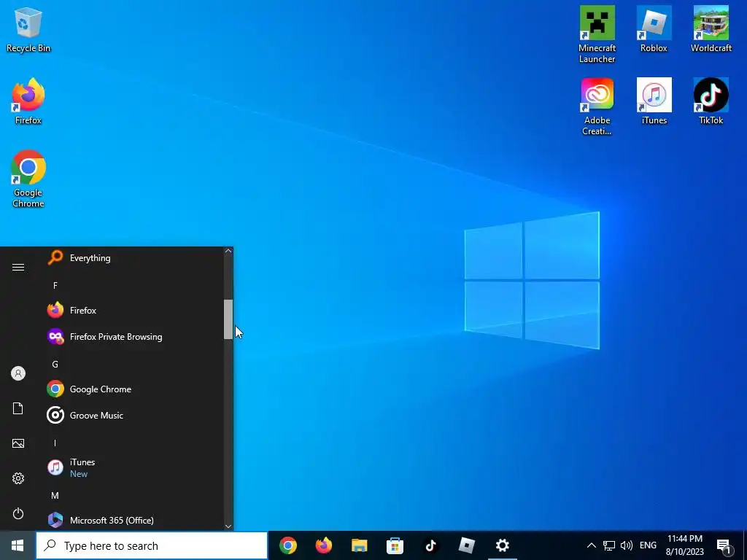The image size is (747, 560).
Task: Jump to letter G section header
Action: pos(55,365)
